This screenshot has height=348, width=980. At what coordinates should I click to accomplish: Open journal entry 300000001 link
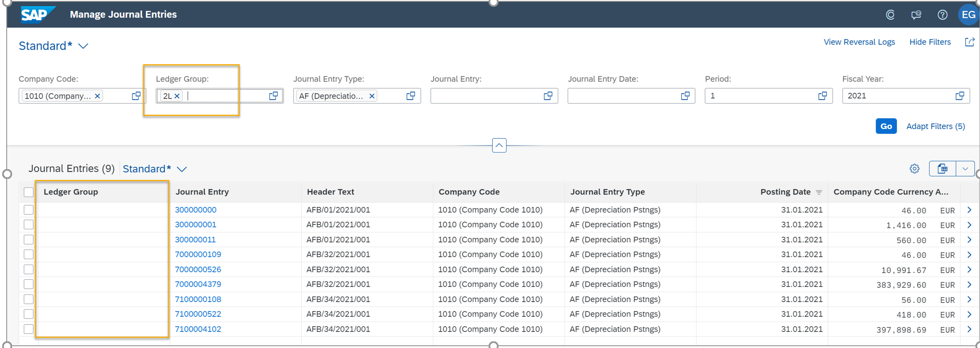(195, 224)
